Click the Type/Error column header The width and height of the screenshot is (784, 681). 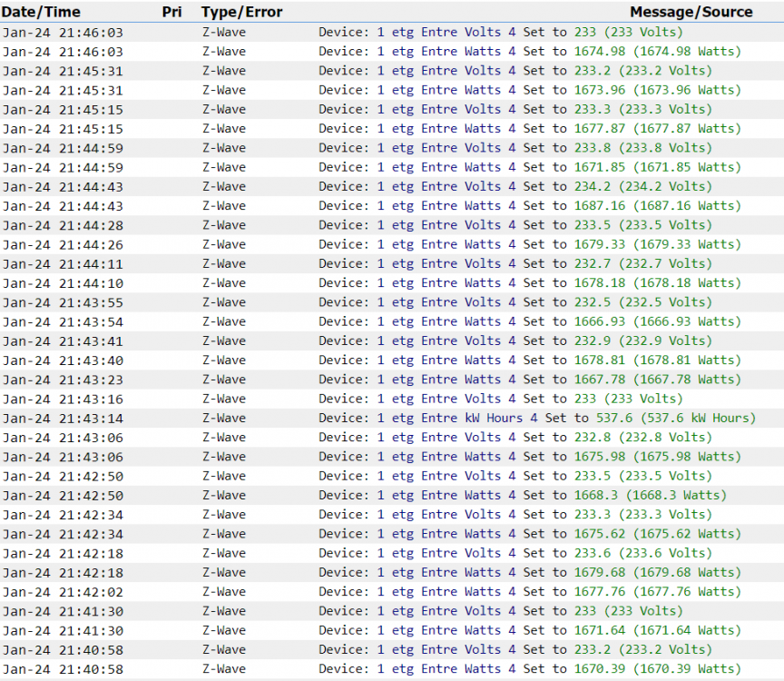click(x=241, y=12)
